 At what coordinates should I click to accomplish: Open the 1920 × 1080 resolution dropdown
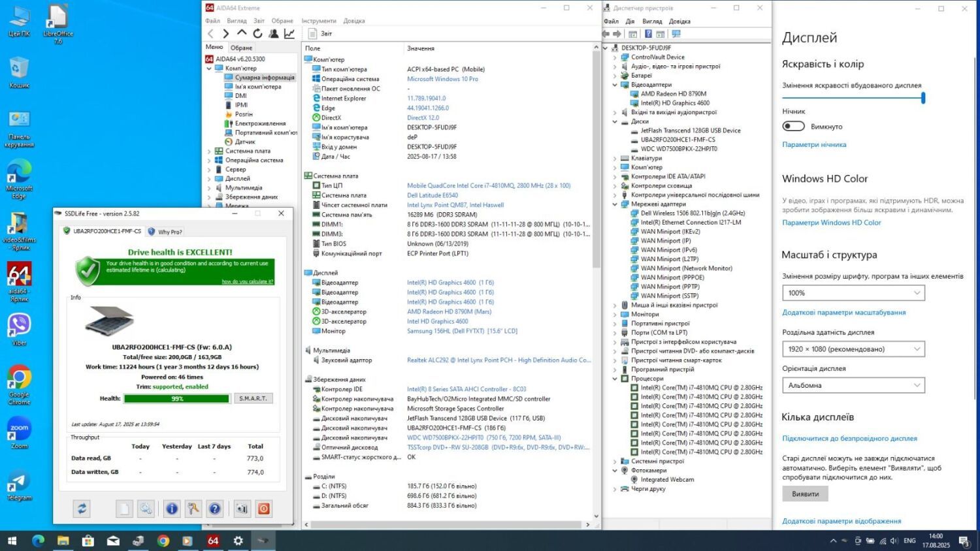click(x=853, y=349)
